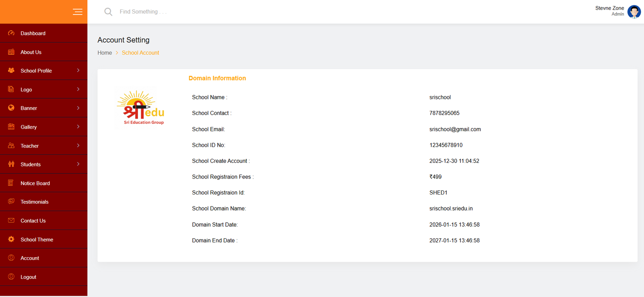Click the Stevne Zone user name
This screenshot has height=297, width=644.
click(609, 8)
